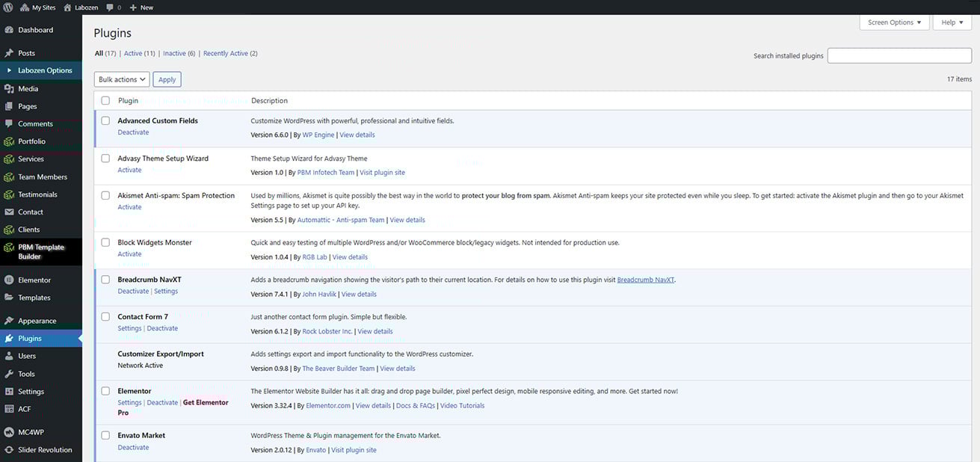Check the Advanced Custom Fields checkbox
Screen dimensions: 980x462
105,120
